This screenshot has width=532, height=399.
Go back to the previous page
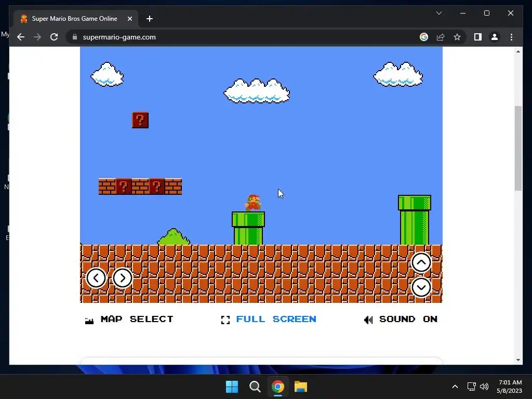click(x=21, y=37)
